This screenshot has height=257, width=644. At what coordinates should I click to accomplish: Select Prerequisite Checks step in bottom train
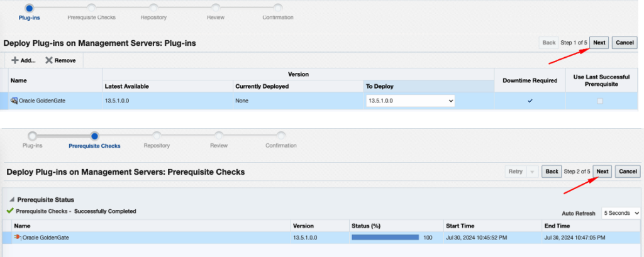[94, 136]
